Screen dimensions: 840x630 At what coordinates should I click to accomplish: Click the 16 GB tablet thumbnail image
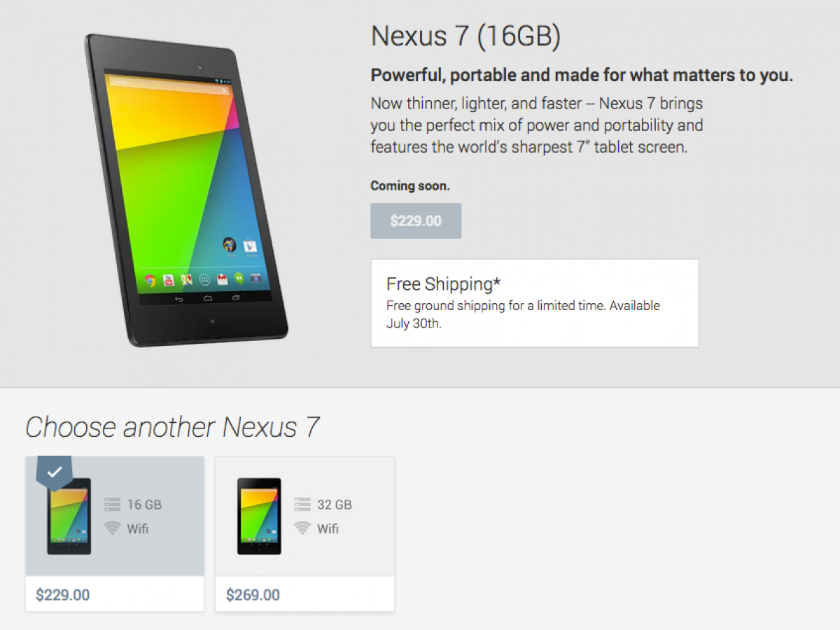(x=69, y=517)
